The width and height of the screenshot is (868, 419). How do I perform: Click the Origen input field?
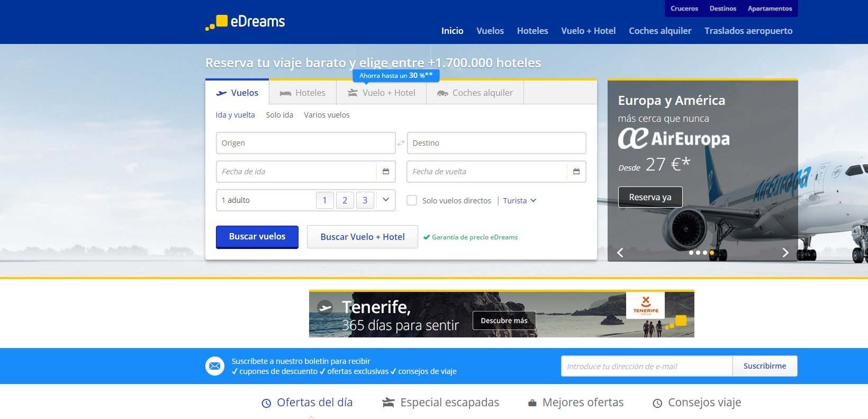pos(306,143)
